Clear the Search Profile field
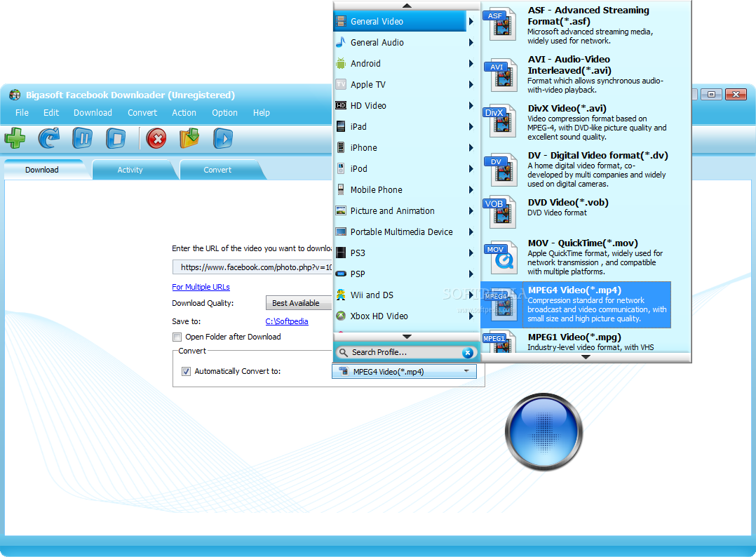The width and height of the screenshot is (756, 557). coord(467,353)
